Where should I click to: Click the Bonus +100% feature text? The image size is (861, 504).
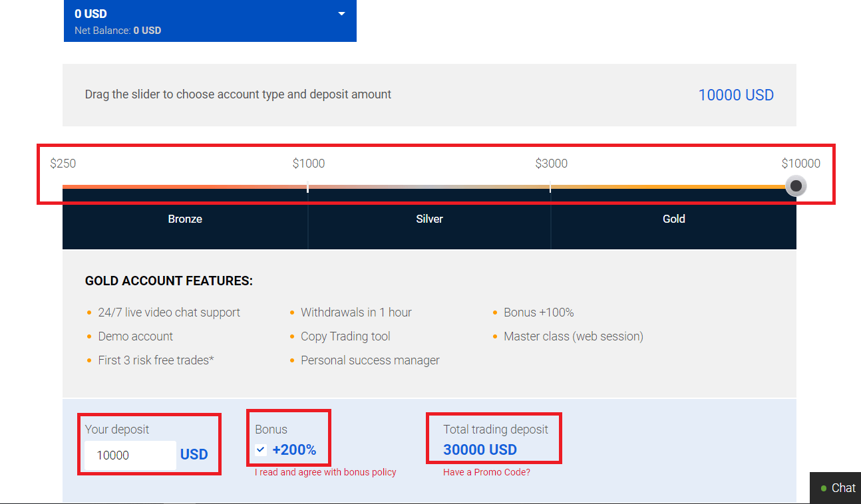538,313
